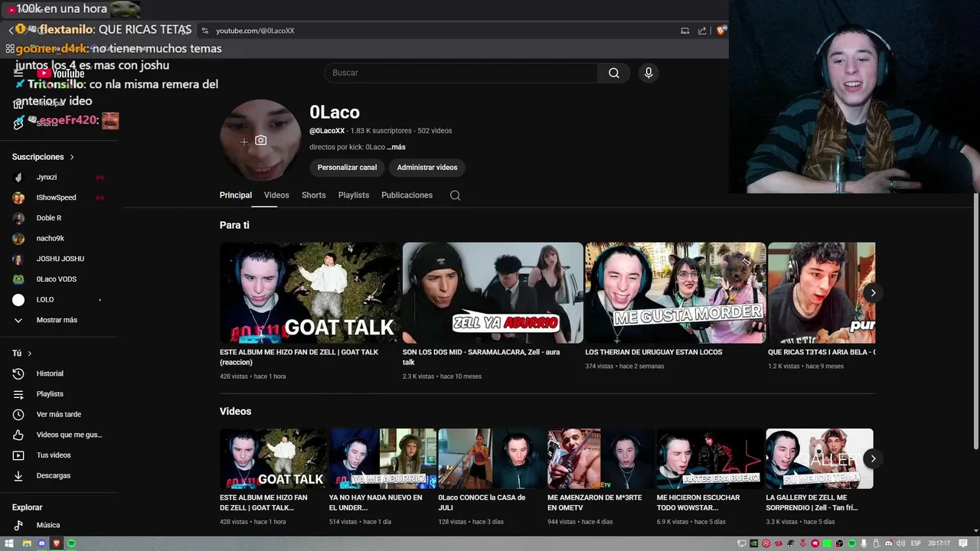The width and height of the screenshot is (980, 551).
Task: Show next videos in the Para ti row
Action: (873, 293)
